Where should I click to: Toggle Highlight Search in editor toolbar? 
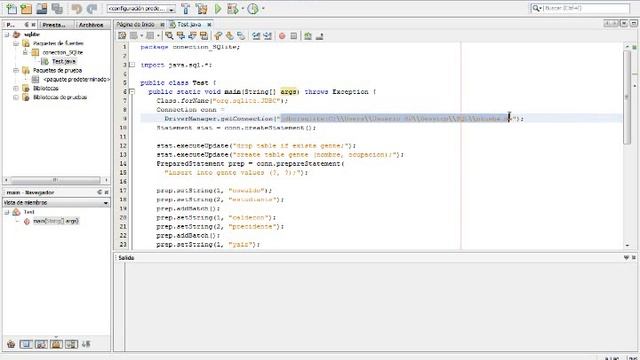point(203,36)
